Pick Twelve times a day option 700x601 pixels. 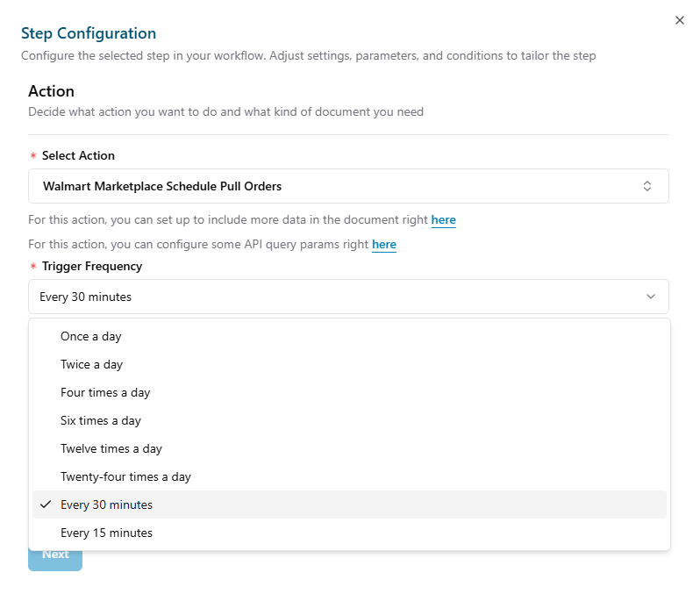coord(349,448)
